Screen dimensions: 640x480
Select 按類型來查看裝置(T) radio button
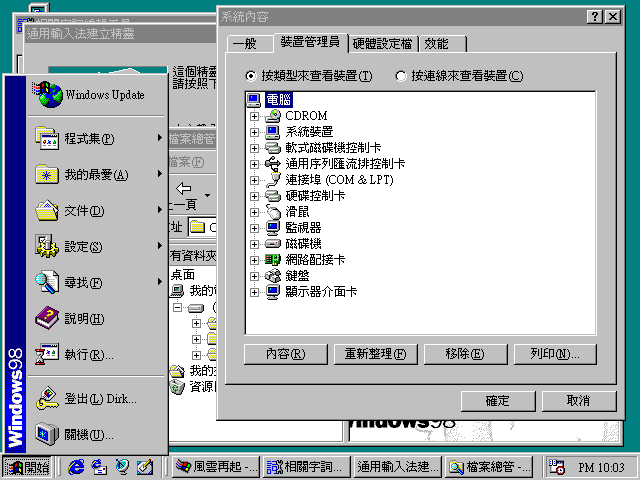click(251, 76)
